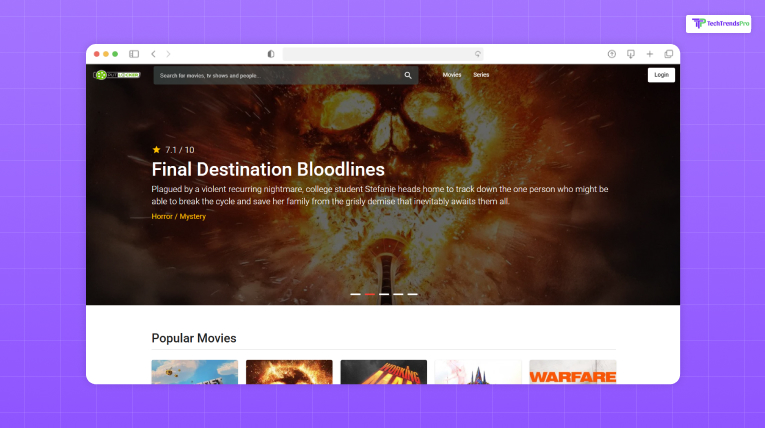Screen dimensions: 765x428
Task: Open the downloads icon in browser toolbar
Action: [630, 54]
